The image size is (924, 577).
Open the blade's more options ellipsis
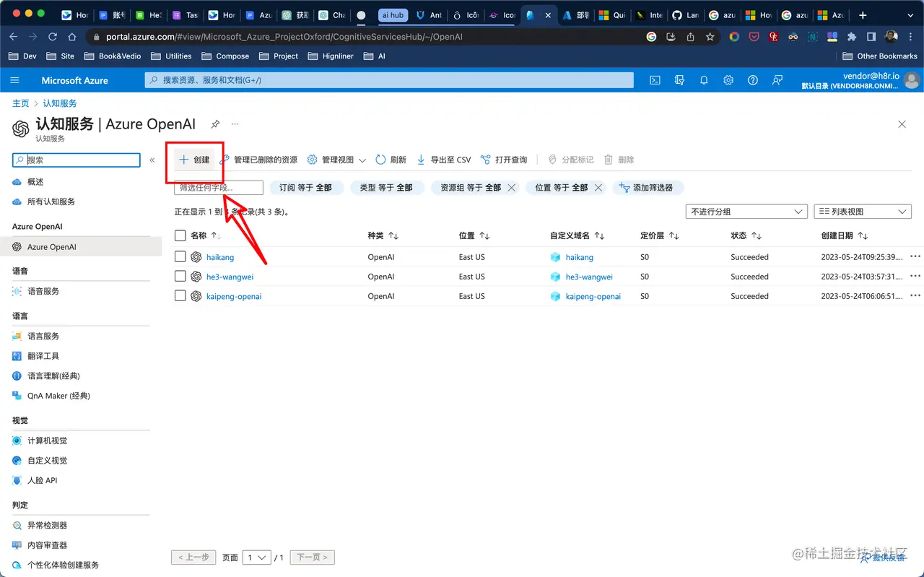[235, 124]
